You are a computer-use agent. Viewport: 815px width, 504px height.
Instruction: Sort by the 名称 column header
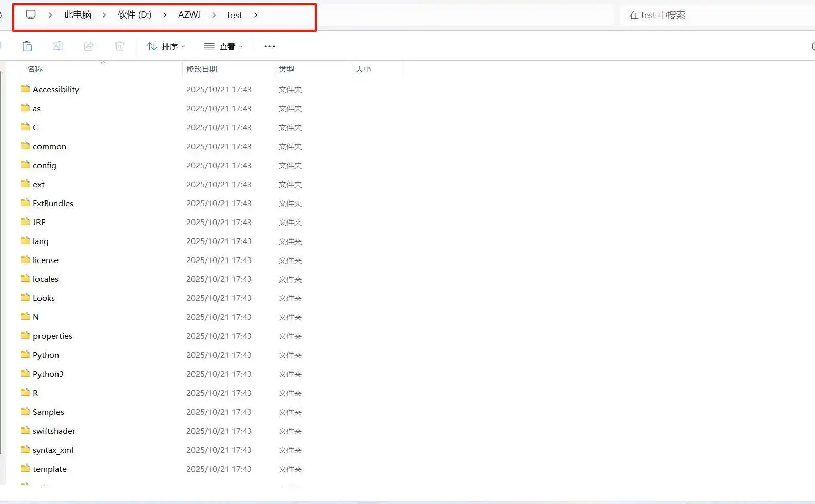click(x=35, y=69)
